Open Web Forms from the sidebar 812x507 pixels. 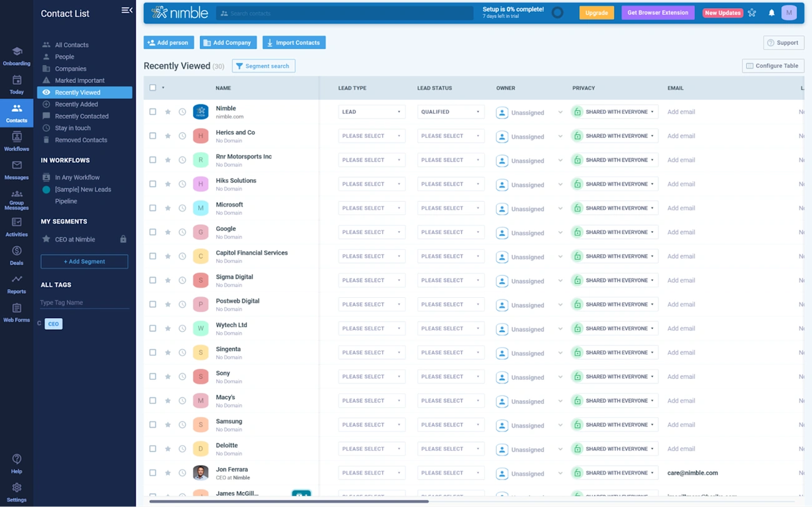pos(16,312)
